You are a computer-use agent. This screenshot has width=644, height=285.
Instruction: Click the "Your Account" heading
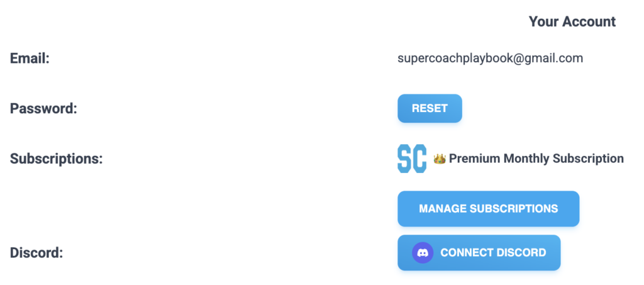[x=572, y=22]
